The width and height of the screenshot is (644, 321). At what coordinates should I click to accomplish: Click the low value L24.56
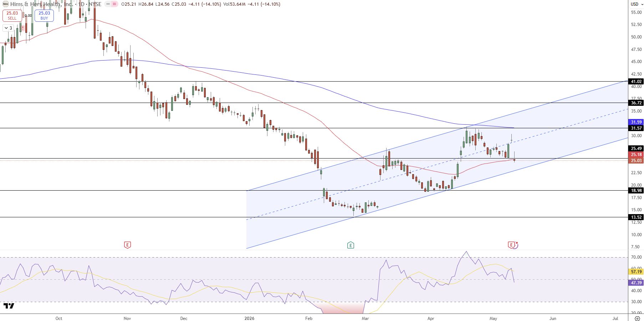pyautogui.click(x=163, y=4)
